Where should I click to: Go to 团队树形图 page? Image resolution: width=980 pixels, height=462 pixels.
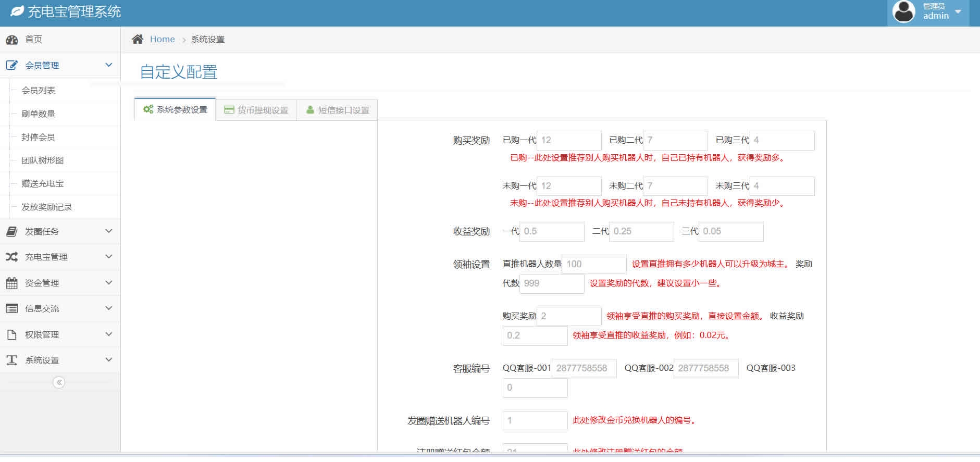point(42,160)
